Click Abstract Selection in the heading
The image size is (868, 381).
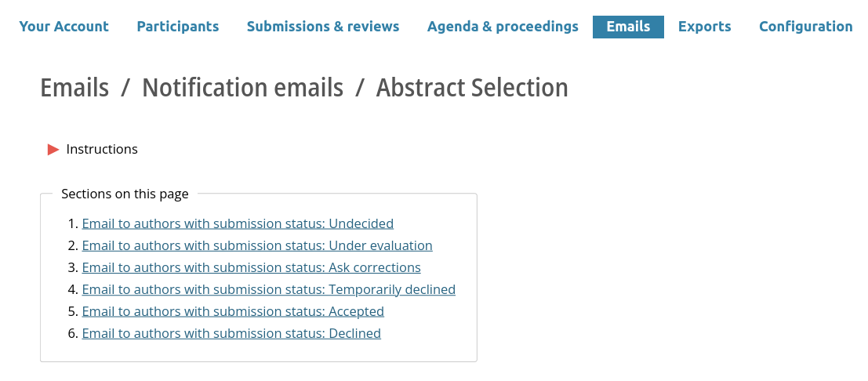(x=472, y=88)
